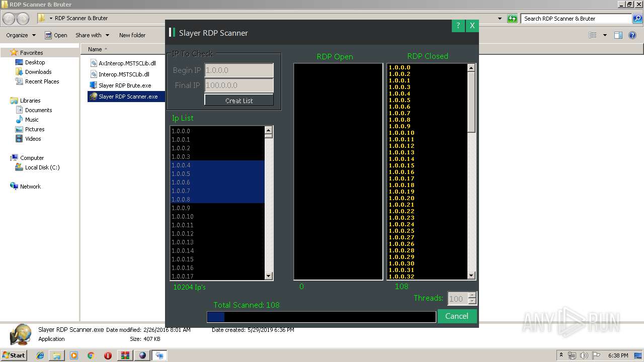This screenshot has width=644, height=362.
Task: Select 1.0.0.6 in Ip List
Action: tap(217, 182)
